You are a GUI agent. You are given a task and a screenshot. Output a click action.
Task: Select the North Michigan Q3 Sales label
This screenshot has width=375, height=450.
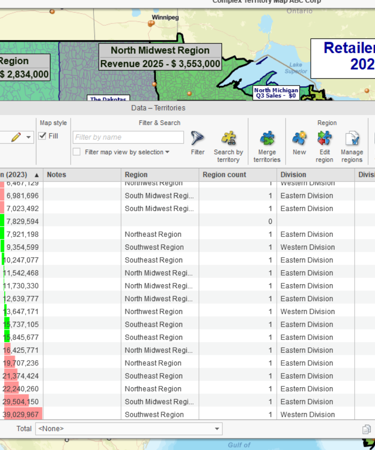[276, 93]
